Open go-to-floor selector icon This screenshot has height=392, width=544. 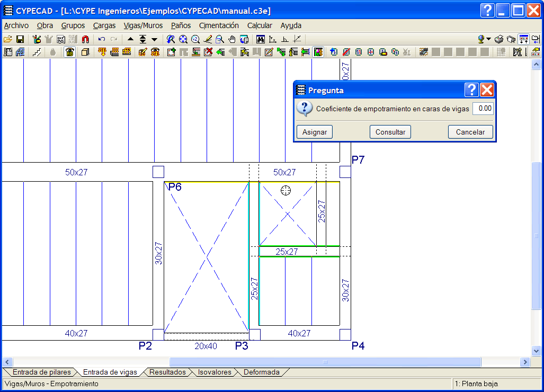click(x=142, y=39)
